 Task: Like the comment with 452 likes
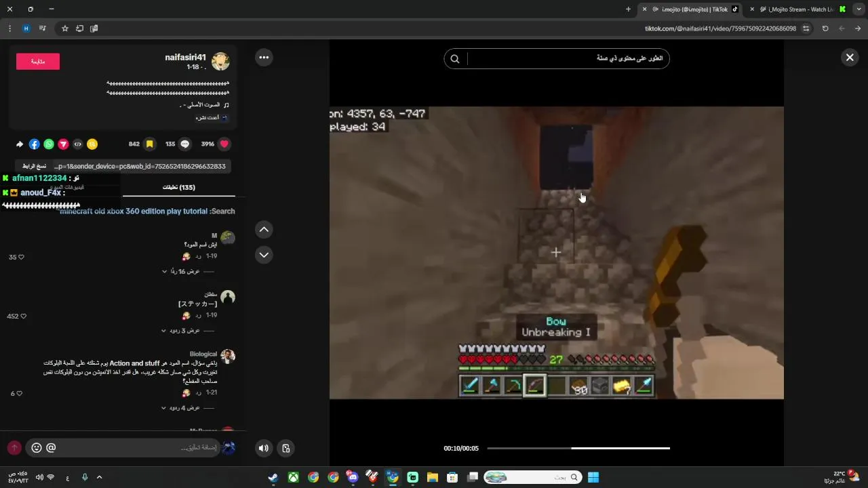[23, 317]
